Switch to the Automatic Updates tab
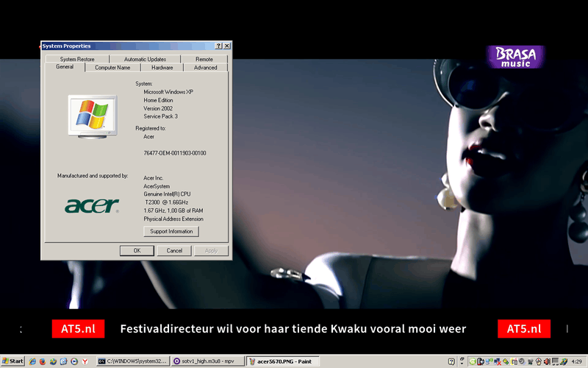 coord(145,59)
